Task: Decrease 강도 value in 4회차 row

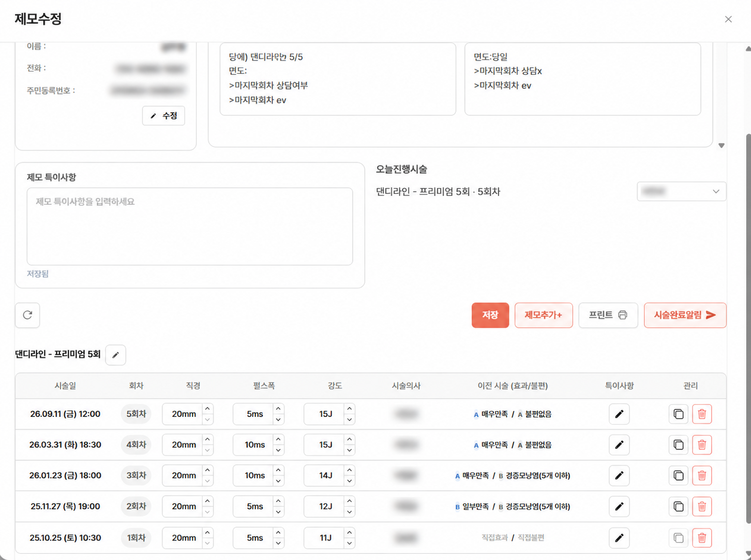Action: 350,450
